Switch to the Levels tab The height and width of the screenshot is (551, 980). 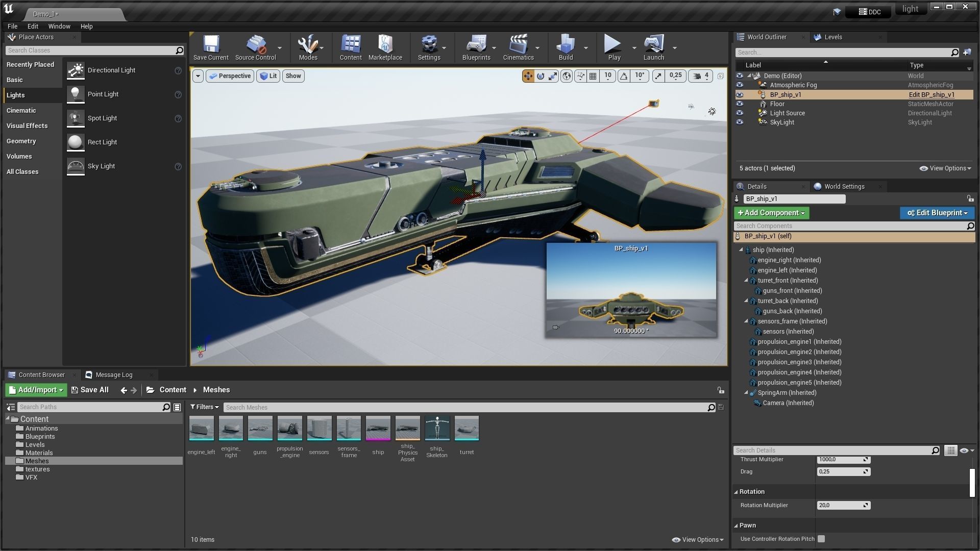833,37
